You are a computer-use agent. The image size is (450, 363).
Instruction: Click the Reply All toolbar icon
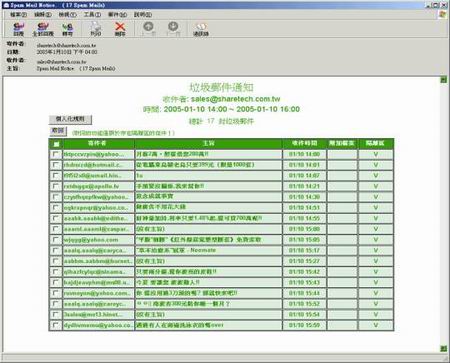point(43,29)
